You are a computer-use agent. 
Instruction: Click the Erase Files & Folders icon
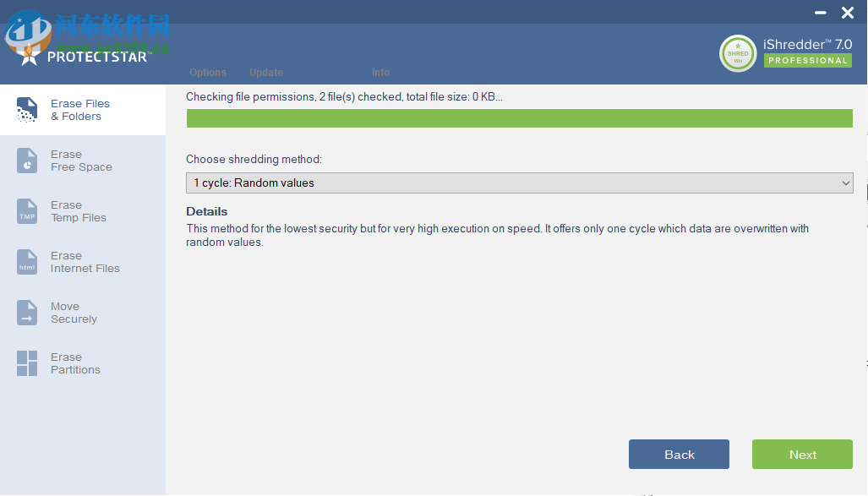(27, 110)
